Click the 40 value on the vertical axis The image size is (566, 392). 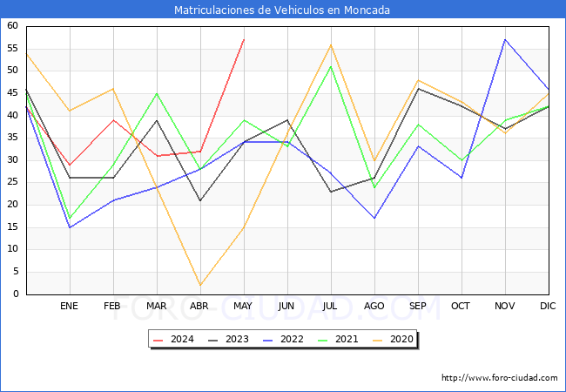point(12,115)
